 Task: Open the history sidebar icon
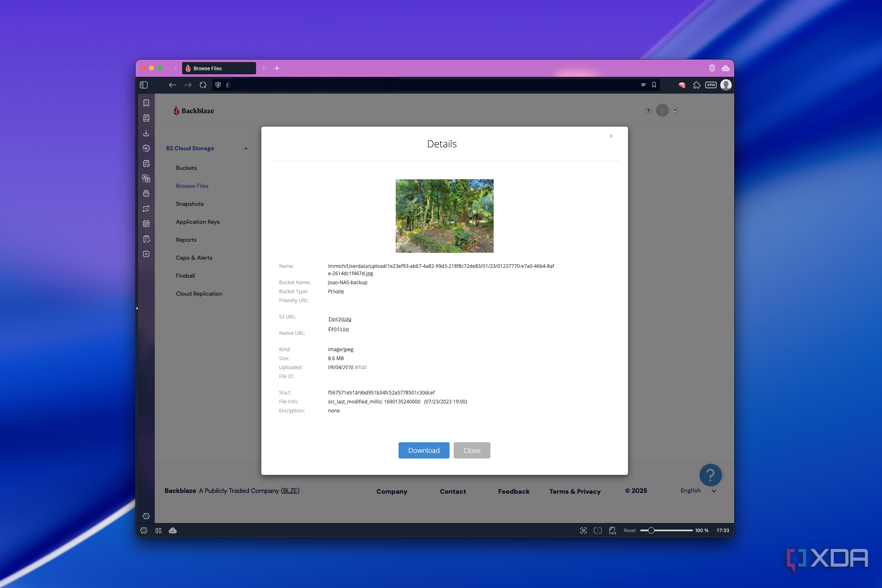tap(146, 148)
